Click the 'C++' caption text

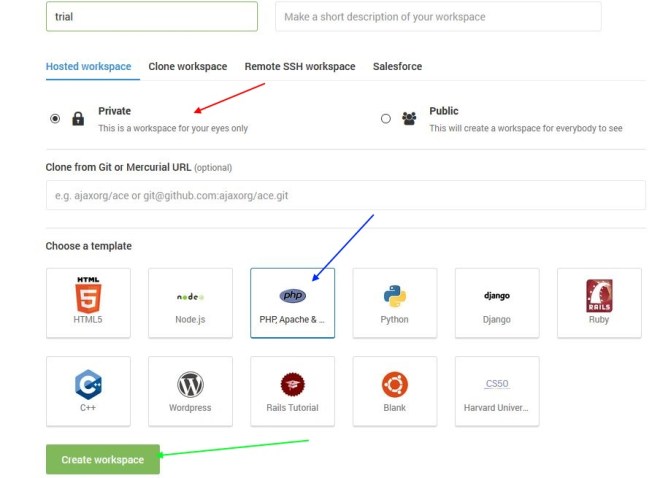[88, 408]
